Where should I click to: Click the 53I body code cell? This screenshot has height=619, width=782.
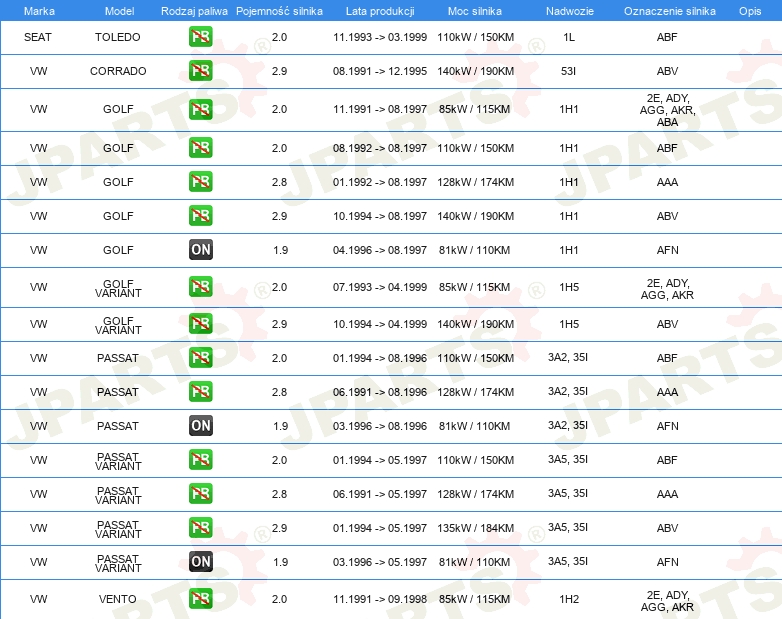pyautogui.click(x=569, y=71)
